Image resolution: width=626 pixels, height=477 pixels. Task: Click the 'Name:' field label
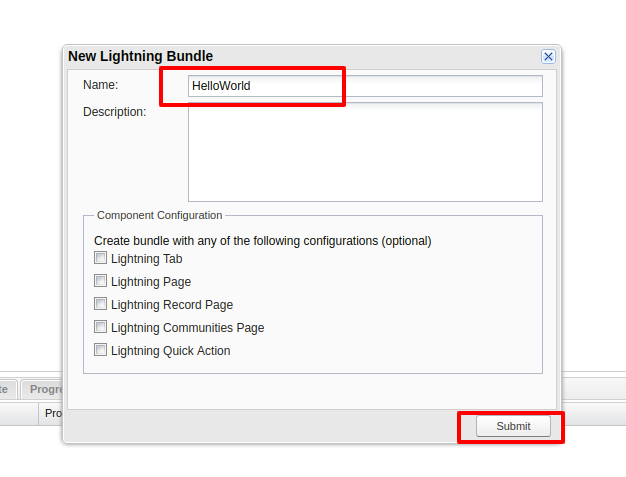(x=100, y=85)
